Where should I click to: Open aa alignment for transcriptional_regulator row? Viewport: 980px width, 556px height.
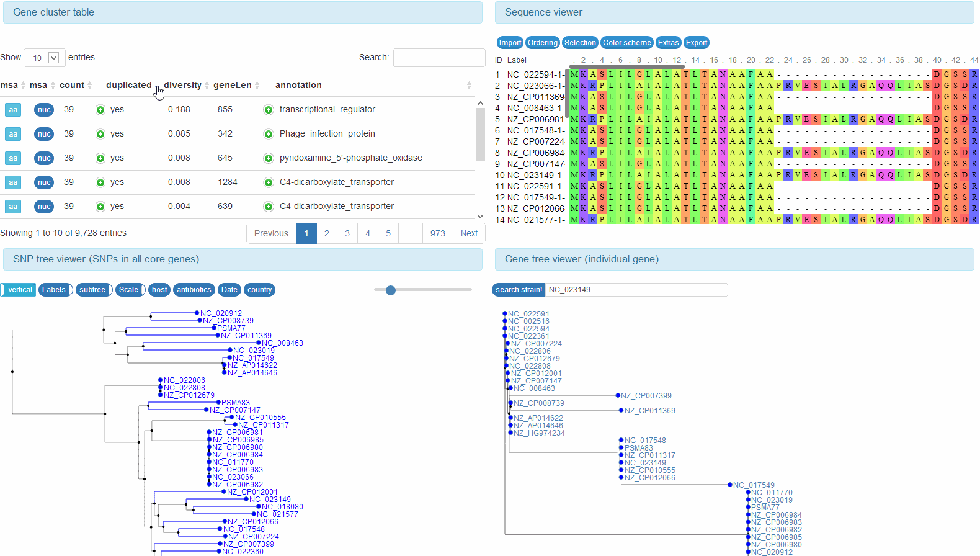[13, 110]
